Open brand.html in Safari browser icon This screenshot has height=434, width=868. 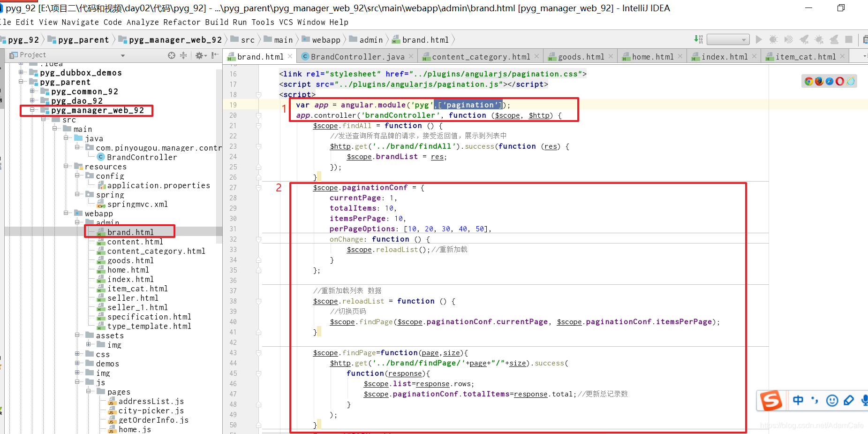click(830, 81)
